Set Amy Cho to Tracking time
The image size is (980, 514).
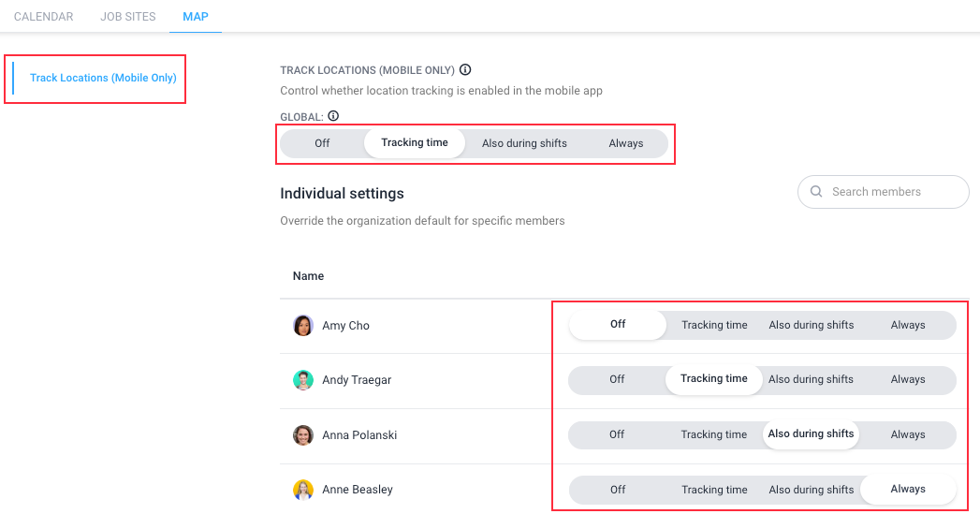pos(714,325)
